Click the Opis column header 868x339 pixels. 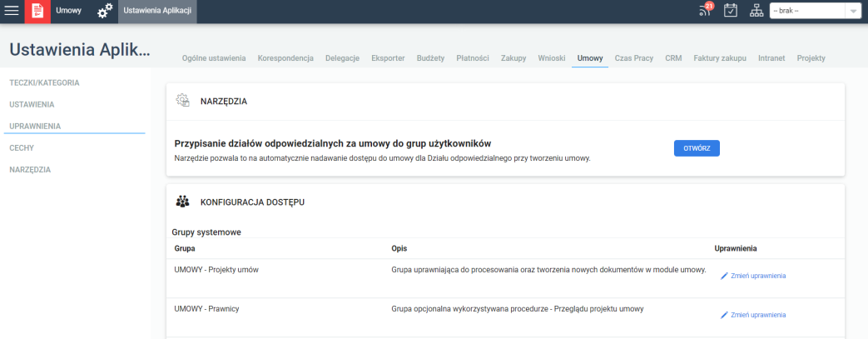click(399, 248)
